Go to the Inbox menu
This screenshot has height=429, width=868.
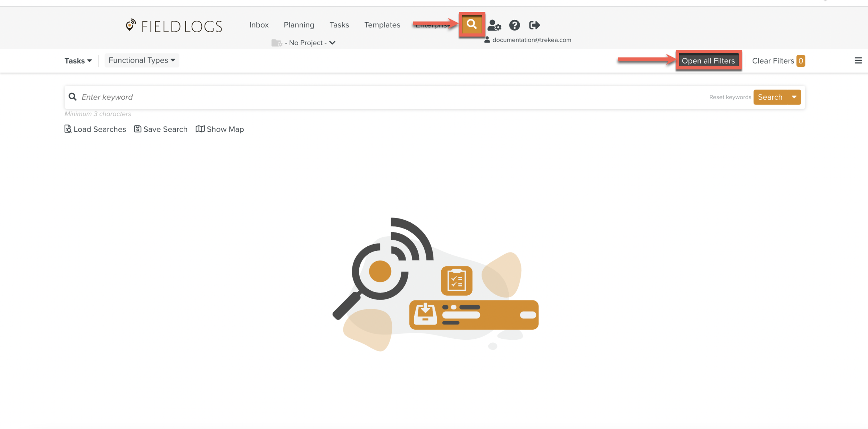pyautogui.click(x=259, y=25)
